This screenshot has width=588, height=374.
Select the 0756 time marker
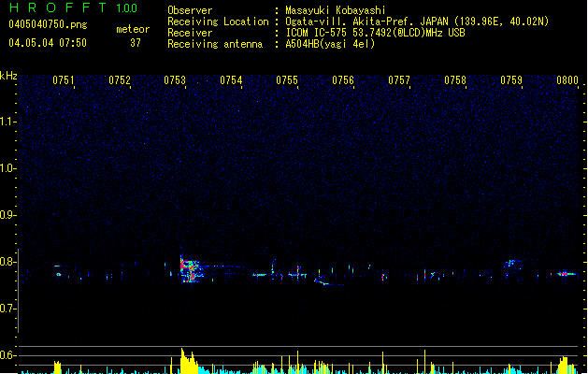click(343, 80)
